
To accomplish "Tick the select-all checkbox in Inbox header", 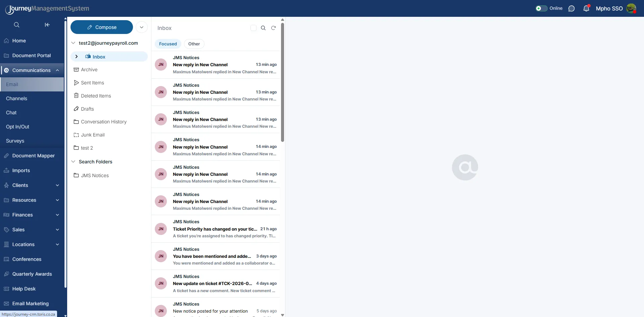I will click(x=254, y=28).
